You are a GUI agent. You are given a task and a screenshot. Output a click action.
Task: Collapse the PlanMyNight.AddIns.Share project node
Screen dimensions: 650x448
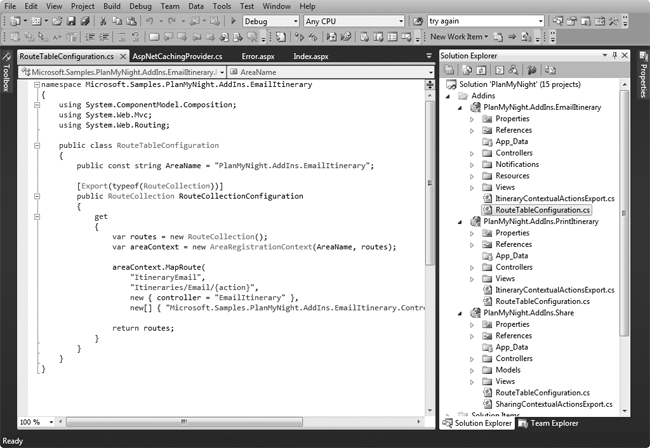(460, 313)
